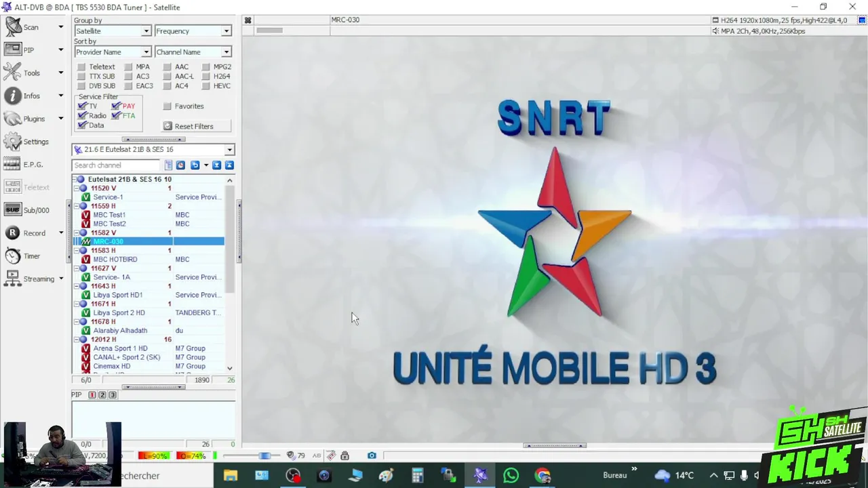This screenshot has width=868, height=488.
Task: Open WhatsApp from taskbar
Action: coord(511,476)
